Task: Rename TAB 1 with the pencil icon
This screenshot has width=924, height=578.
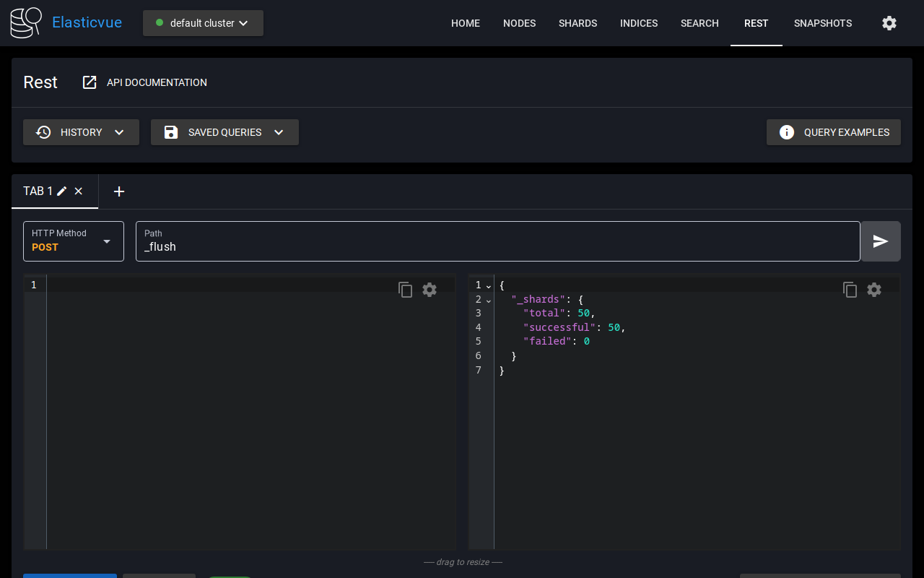Action: click(x=62, y=191)
